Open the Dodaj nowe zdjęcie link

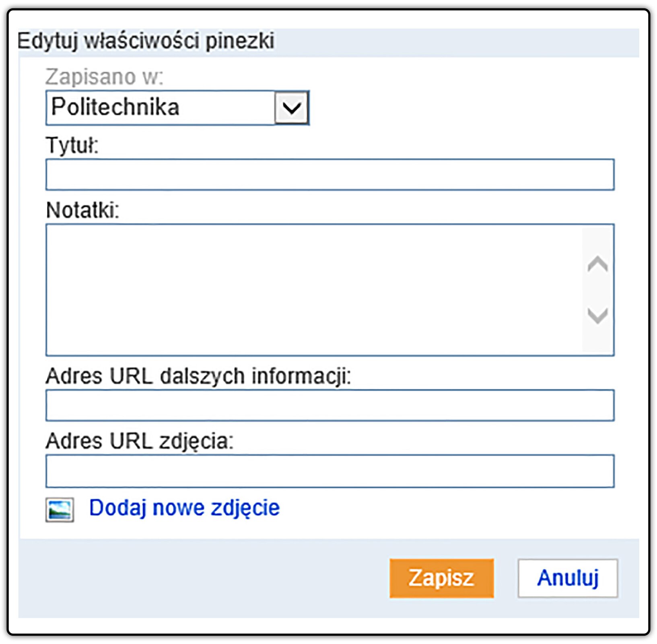click(184, 508)
